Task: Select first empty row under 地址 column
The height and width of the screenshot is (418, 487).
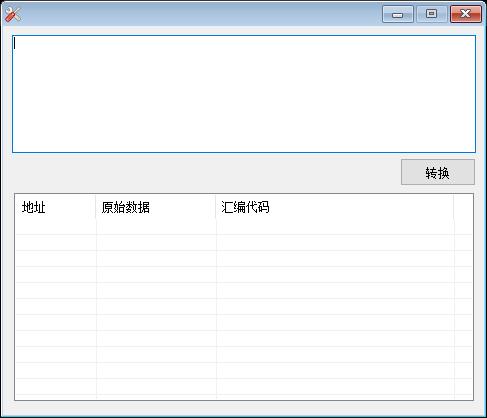Action: [x=56, y=227]
